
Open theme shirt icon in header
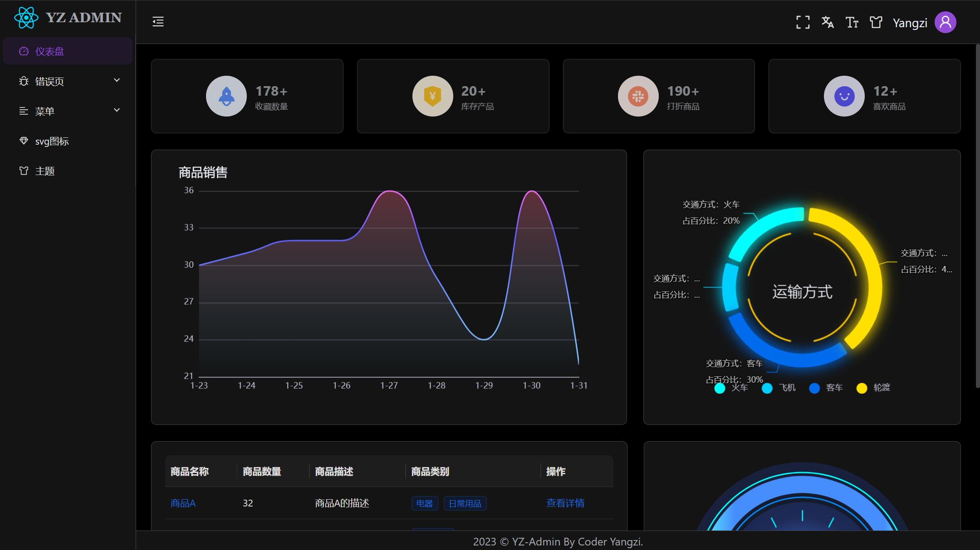pos(876,22)
